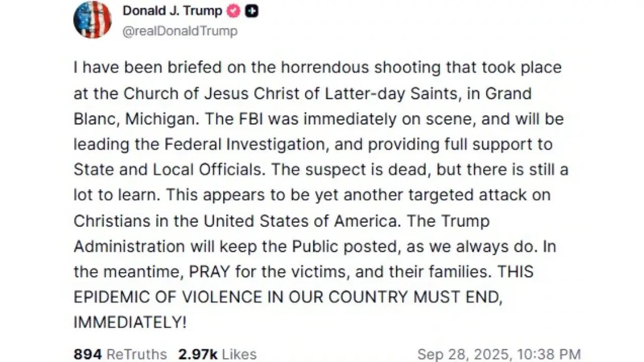Click the final word "IMMEDIATELY!"

(130, 322)
